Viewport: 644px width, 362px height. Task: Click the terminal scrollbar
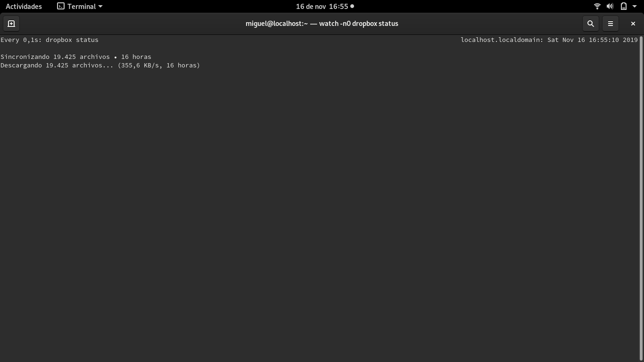[x=641, y=198]
